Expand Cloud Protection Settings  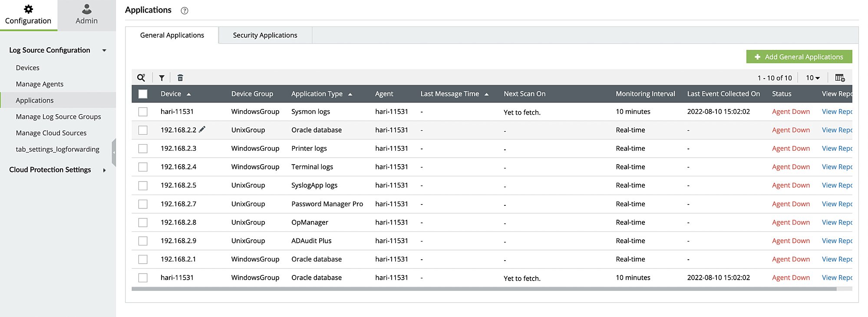coord(104,170)
